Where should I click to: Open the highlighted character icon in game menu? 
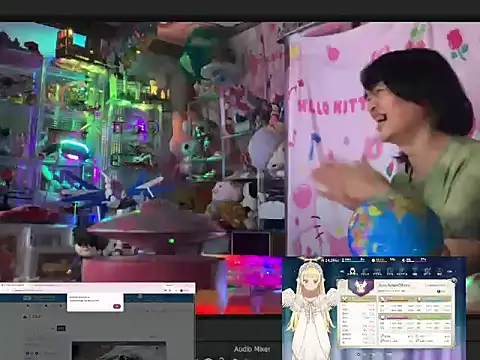point(352,271)
